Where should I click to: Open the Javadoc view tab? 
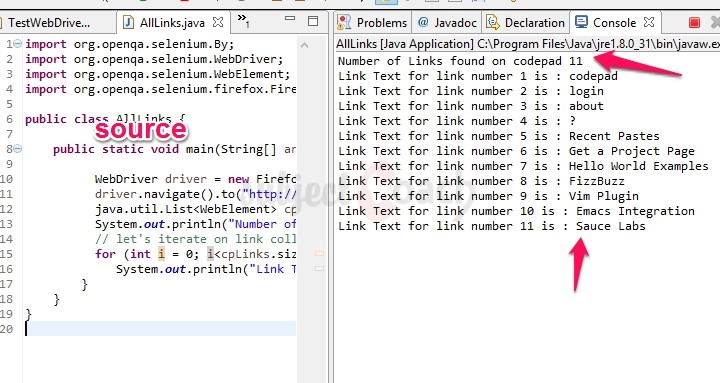point(448,23)
